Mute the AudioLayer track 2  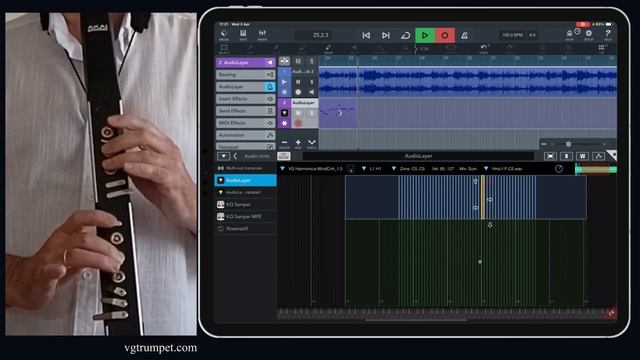pyautogui.click(x=298, y=113)
